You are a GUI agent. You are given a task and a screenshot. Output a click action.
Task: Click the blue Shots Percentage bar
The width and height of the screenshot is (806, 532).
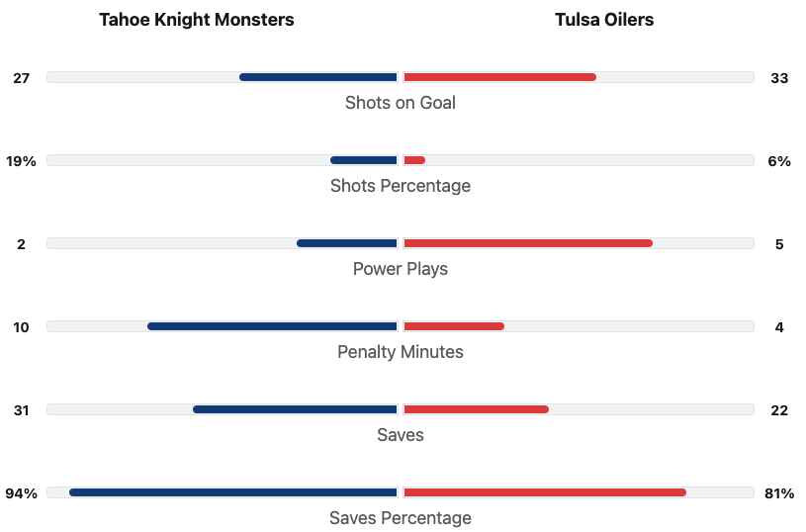[x=363, y=160]
